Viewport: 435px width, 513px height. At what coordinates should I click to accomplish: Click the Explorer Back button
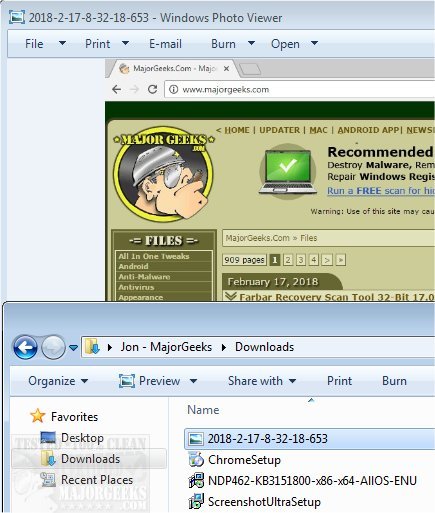coord(25,347)
